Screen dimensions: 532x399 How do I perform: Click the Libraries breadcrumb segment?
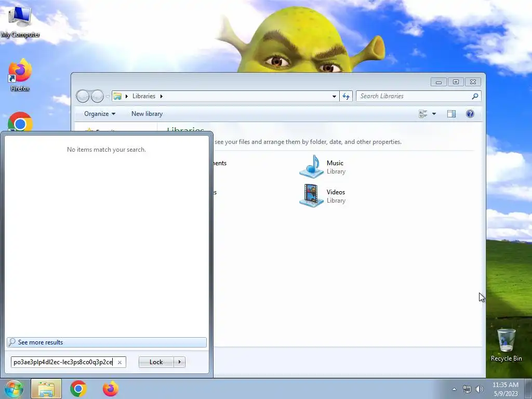144,96
